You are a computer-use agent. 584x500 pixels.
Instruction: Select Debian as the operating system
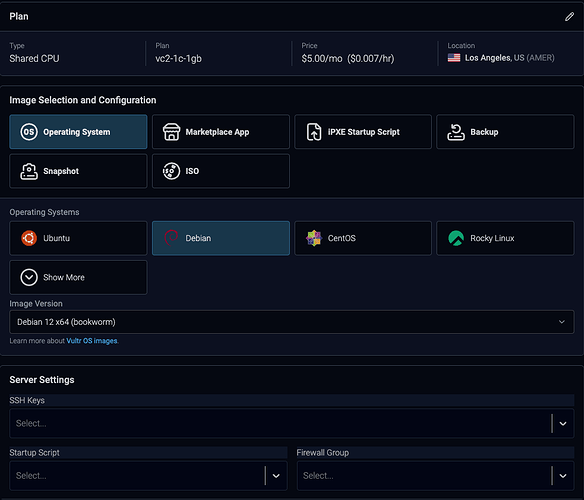[x=220, y=238]
